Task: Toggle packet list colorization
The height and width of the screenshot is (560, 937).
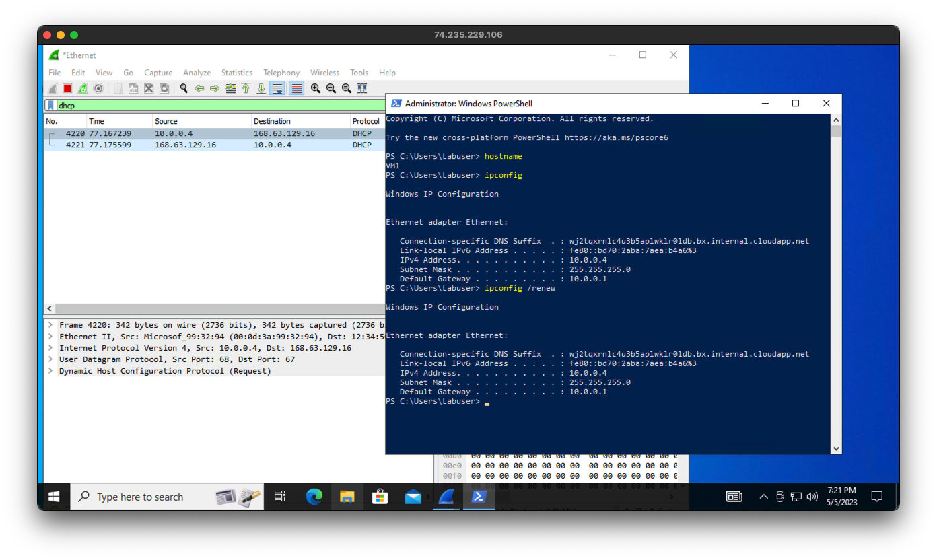Action: [296, 88]
